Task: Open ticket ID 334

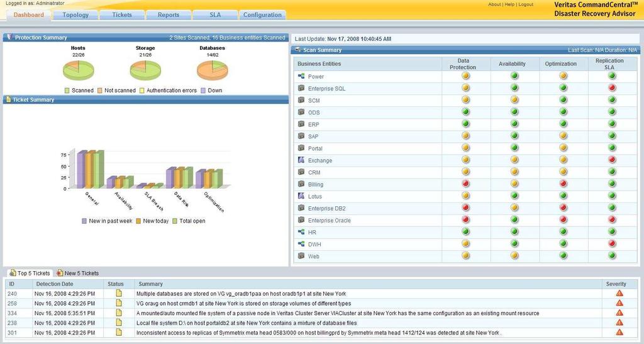Action: pyautogui.click(x=13, y=313)
